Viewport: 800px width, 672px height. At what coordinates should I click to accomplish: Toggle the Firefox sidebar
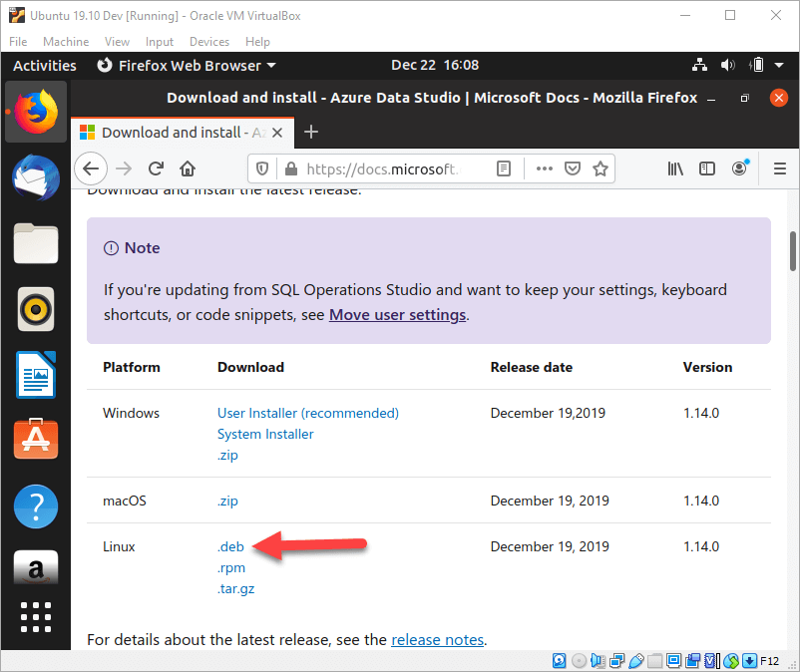point(707,168)
